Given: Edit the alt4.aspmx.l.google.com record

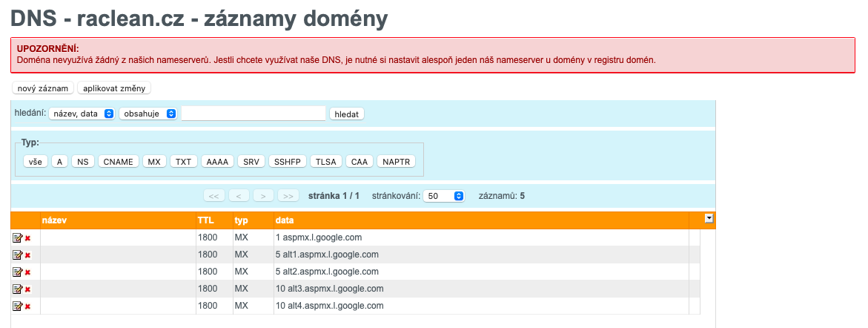Looking at the screenshot, I should click(17, 306).
